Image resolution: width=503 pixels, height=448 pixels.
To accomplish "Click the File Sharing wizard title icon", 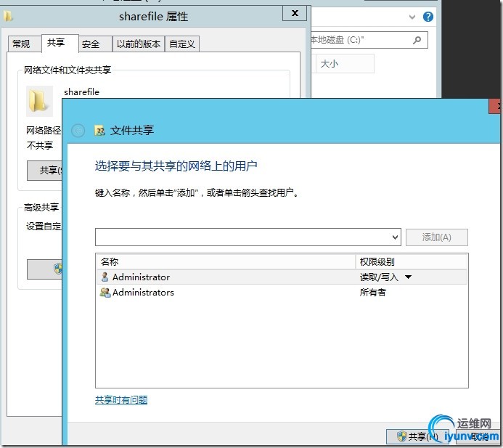I will tap(99, 131).
